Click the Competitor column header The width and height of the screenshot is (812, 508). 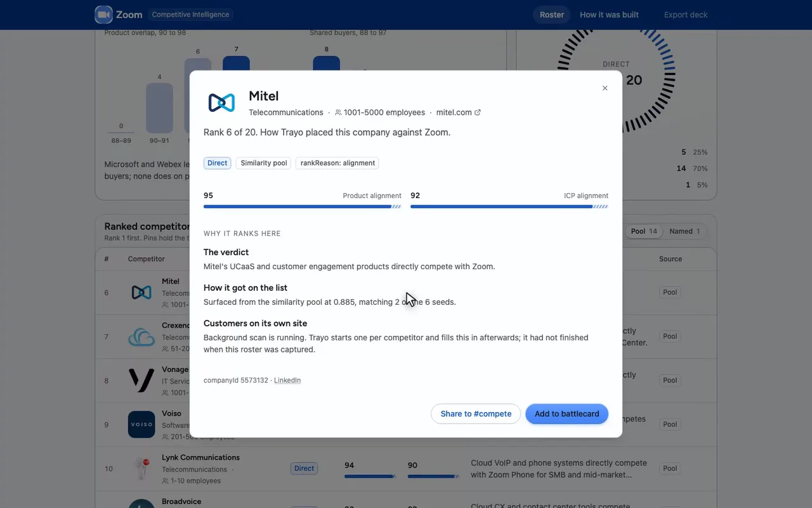pos(147,259)
